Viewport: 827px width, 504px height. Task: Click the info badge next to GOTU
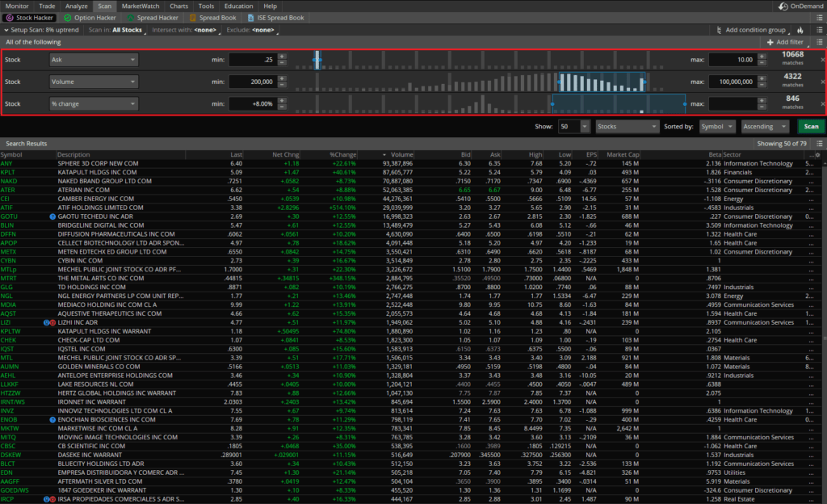(x=52, y=216)
